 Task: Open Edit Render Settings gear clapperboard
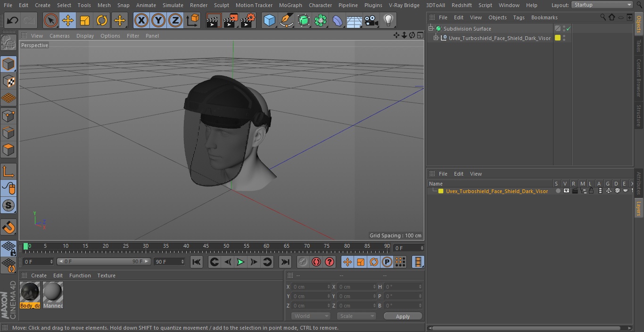coord(248,21)
